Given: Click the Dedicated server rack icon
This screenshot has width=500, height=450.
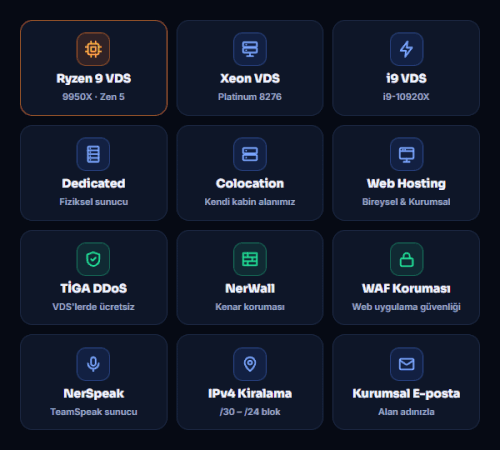Looking at the screenshot, I should tap(93, 154).
